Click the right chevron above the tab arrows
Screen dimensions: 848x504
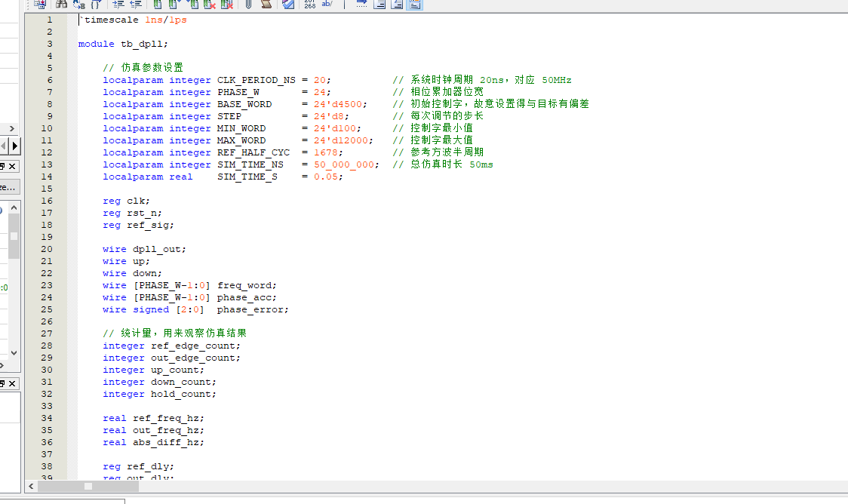pos(11,129)
